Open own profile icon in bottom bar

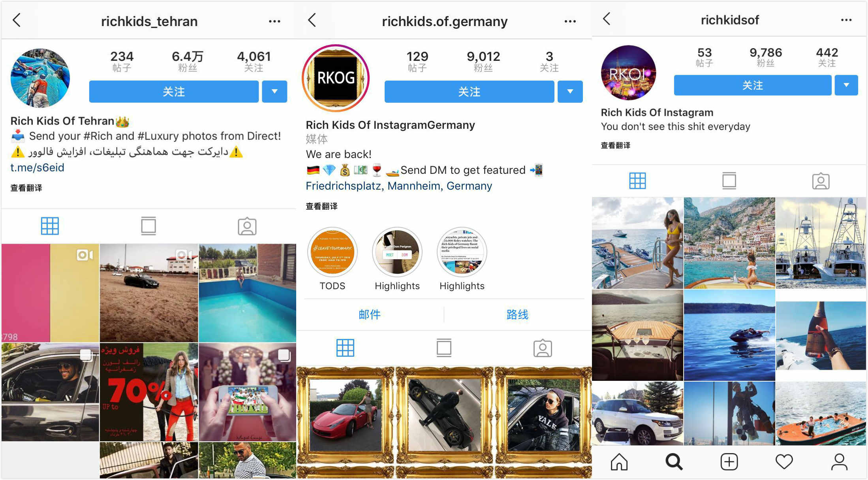[x=839, y=461]
